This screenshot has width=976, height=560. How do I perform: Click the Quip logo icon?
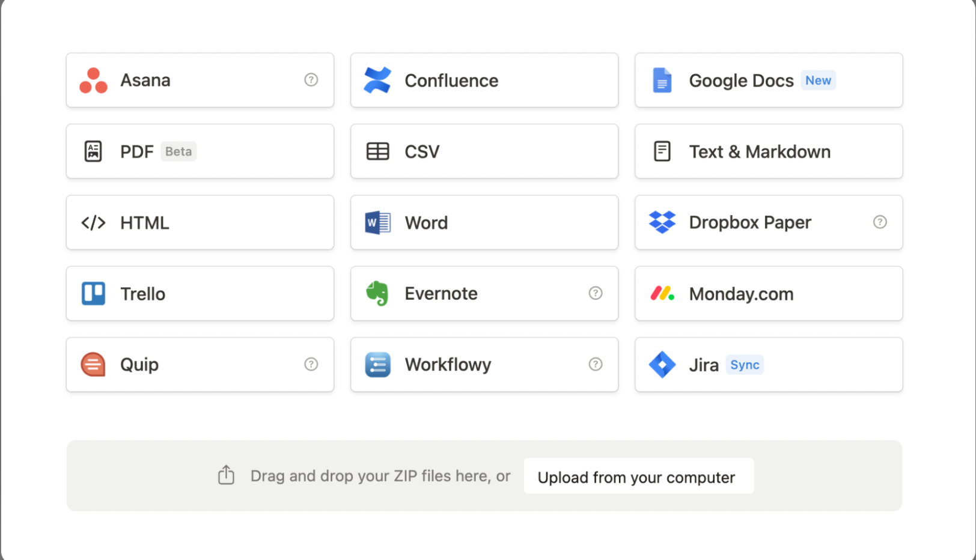click(93, 365)
